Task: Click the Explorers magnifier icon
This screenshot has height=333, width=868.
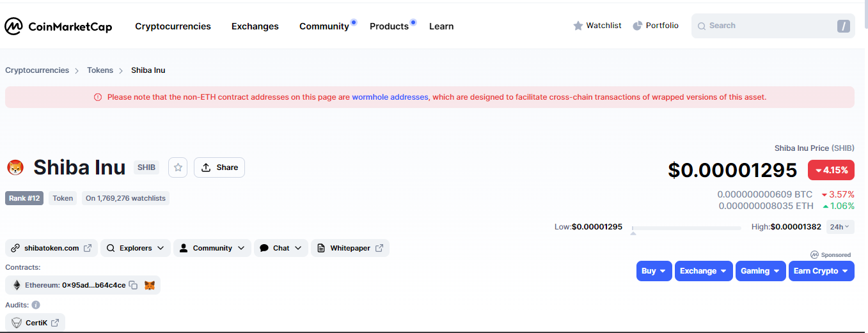Action: tap(111, 248)
